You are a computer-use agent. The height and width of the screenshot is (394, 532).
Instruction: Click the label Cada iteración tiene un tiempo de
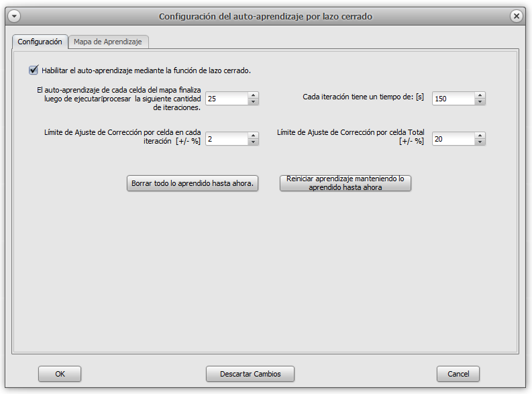point(363,97)
